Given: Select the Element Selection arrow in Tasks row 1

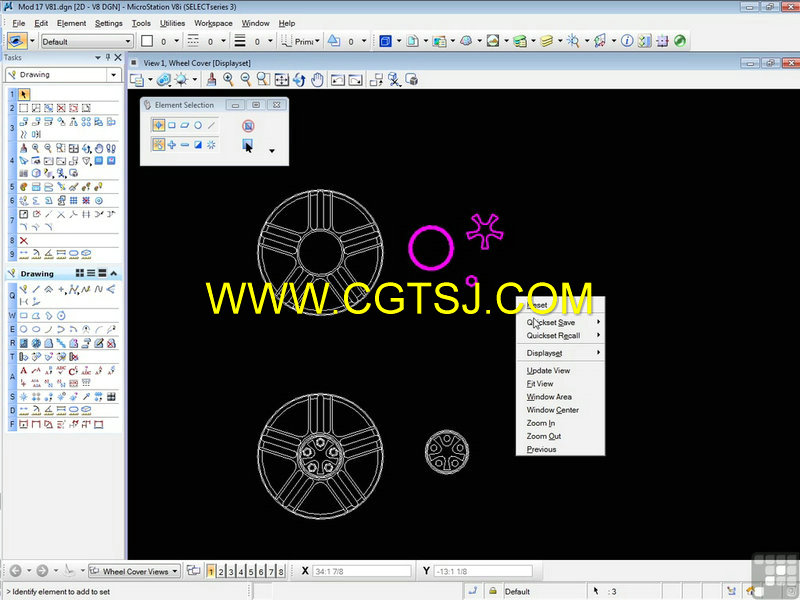Looking at the screenshot, I should click(23, 94).
